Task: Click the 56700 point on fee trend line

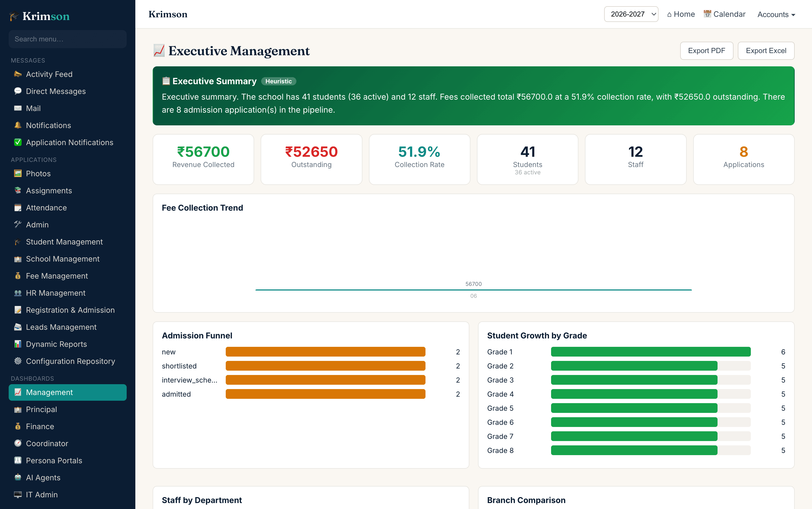Action: tap(473, 289)
